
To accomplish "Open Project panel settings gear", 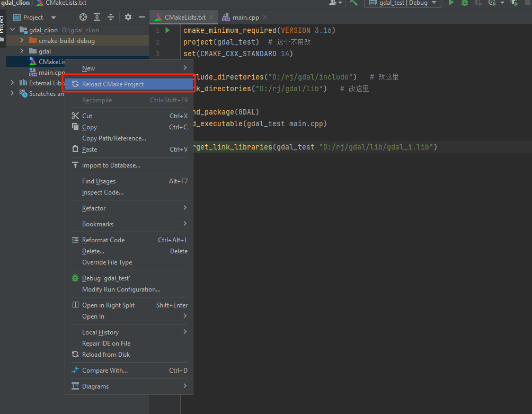I will [128, 17].
